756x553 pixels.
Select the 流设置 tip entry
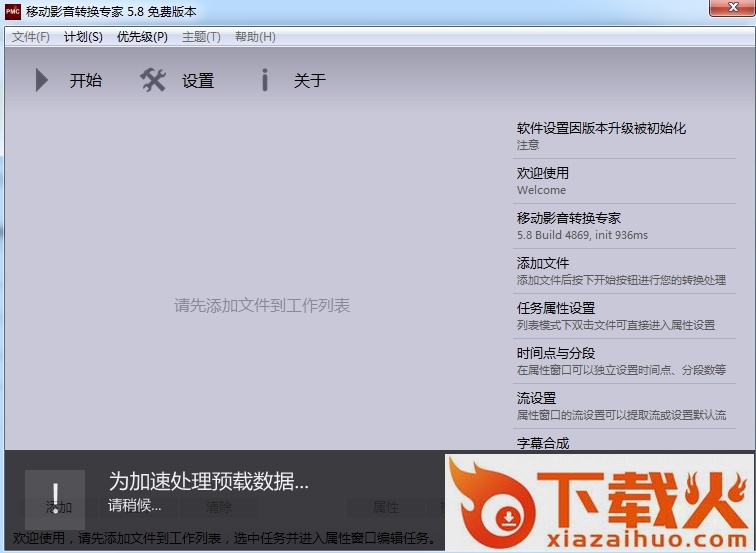pyautogui.click(x=624, y=406)
